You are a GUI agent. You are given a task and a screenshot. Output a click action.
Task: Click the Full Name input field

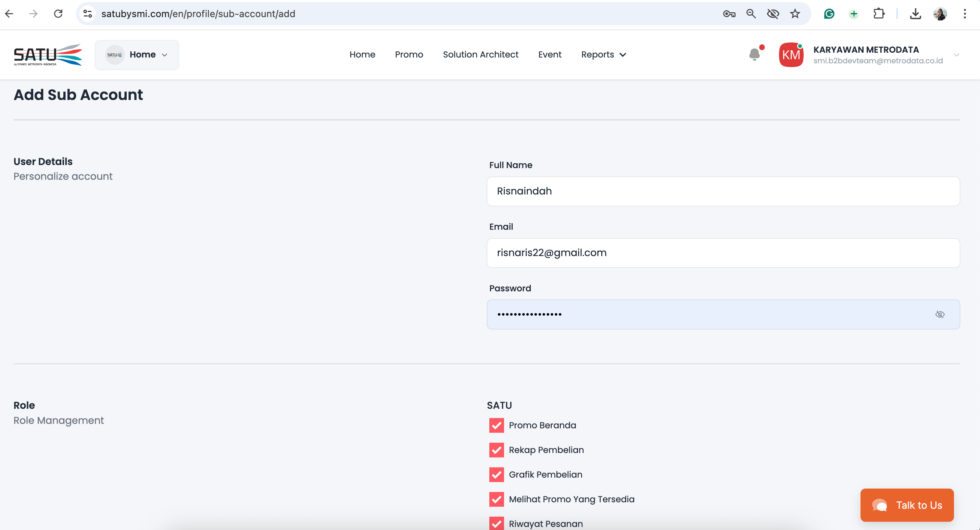point(723,191)
